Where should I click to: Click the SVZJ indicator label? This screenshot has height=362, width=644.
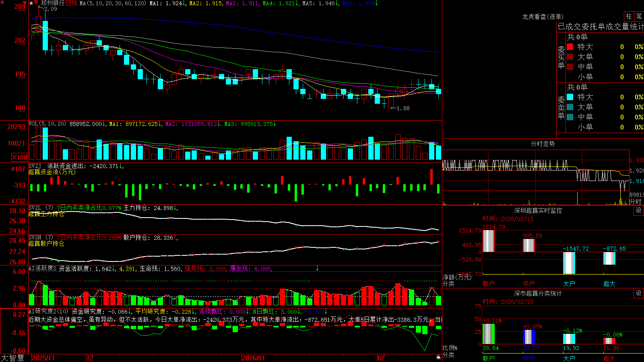pos(35,166)
